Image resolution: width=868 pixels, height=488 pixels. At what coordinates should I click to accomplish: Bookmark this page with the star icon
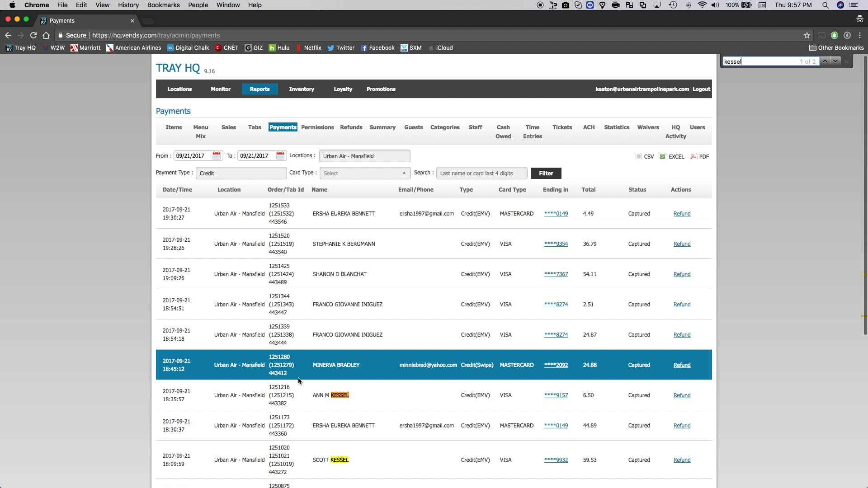pos(807,35)
